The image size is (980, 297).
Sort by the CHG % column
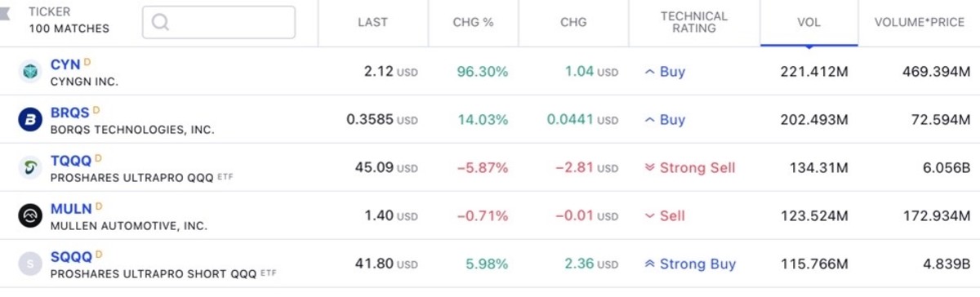point(473,23)
